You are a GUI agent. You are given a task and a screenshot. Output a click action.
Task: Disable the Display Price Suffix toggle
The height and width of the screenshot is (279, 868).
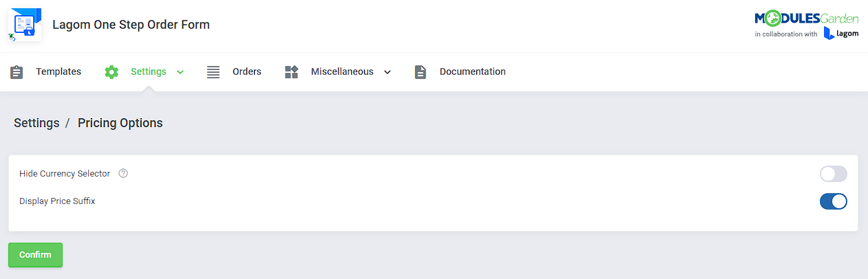tap(833, 201)
